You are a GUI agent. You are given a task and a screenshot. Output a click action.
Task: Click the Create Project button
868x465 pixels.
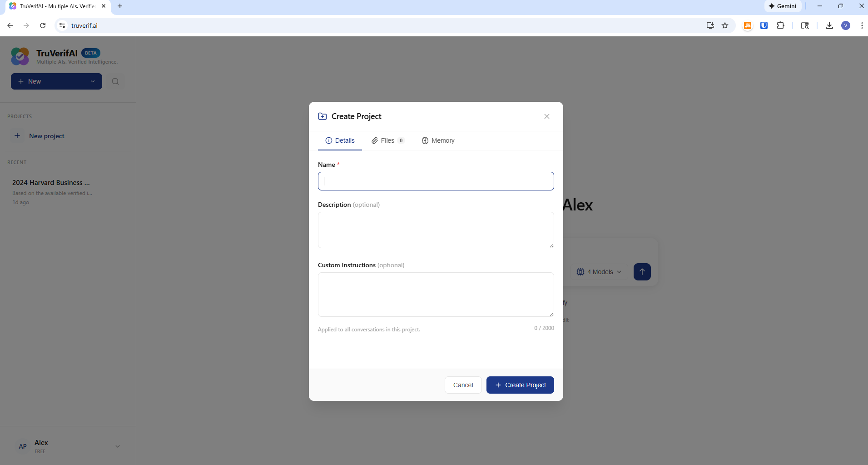click(520, 385)
